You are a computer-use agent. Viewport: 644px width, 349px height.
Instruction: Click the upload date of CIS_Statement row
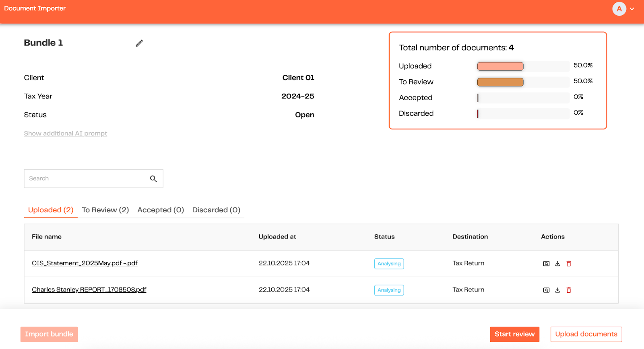284,263
